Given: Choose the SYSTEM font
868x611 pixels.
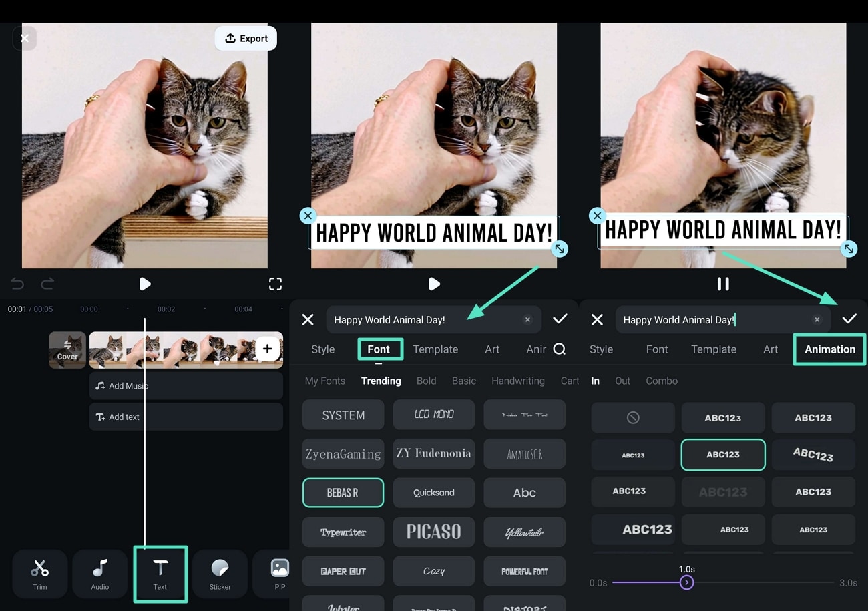Looking at the screenshot, I should (x=343, y=415).
